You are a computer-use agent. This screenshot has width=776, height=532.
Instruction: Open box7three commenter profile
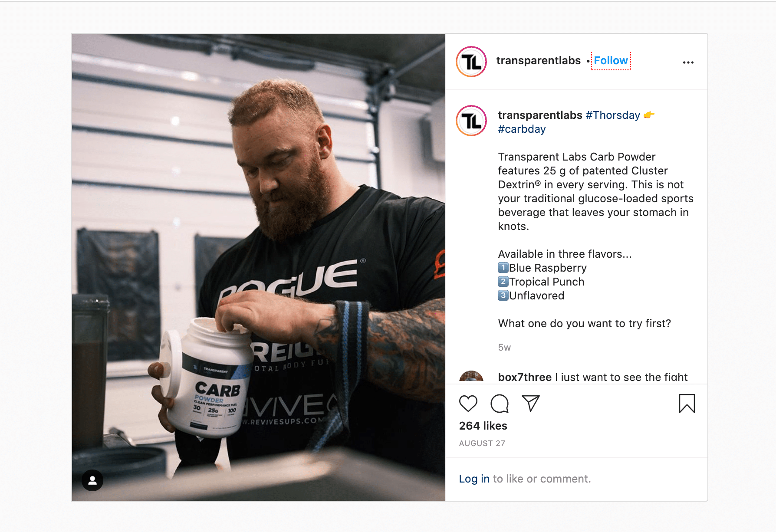525,377
